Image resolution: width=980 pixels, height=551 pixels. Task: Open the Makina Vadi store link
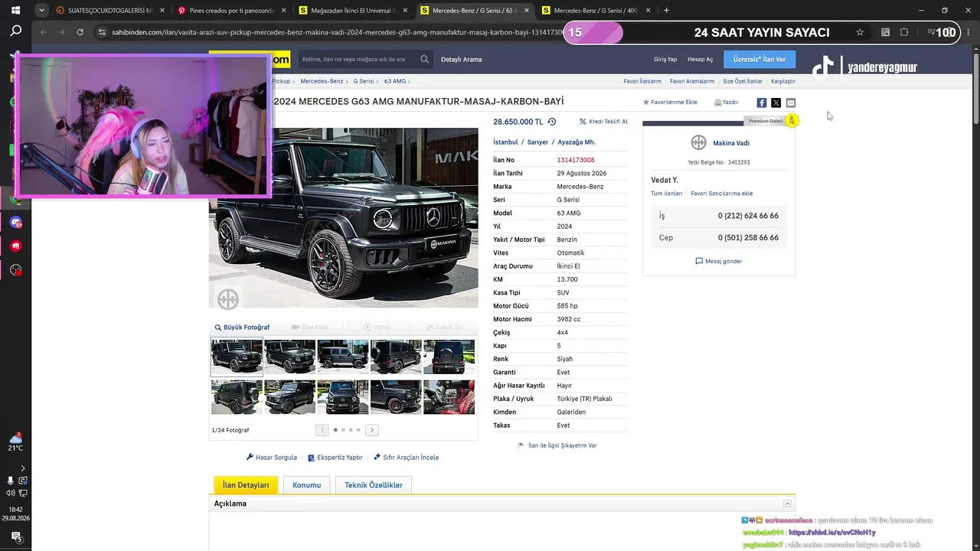[731, 143]
